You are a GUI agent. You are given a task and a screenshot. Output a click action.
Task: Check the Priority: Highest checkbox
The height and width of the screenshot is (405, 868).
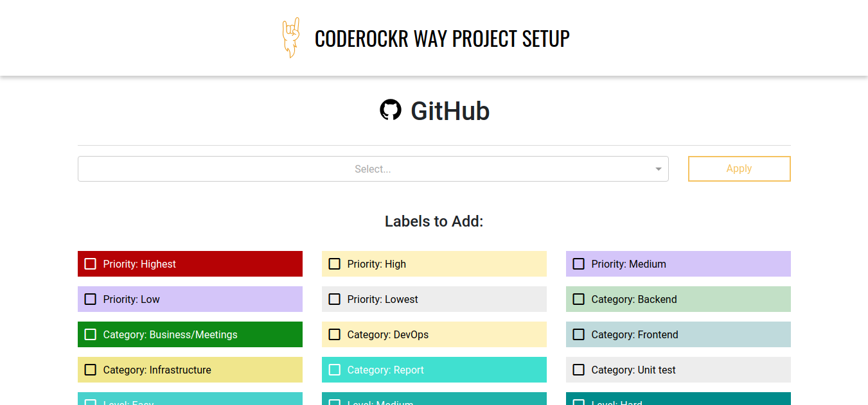pyautogui.click(x=91, y=264)
